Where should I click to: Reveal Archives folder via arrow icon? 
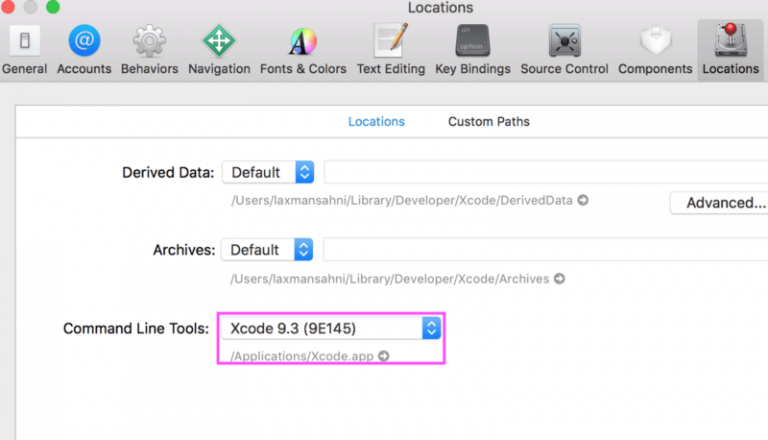[x=559, y=278]
